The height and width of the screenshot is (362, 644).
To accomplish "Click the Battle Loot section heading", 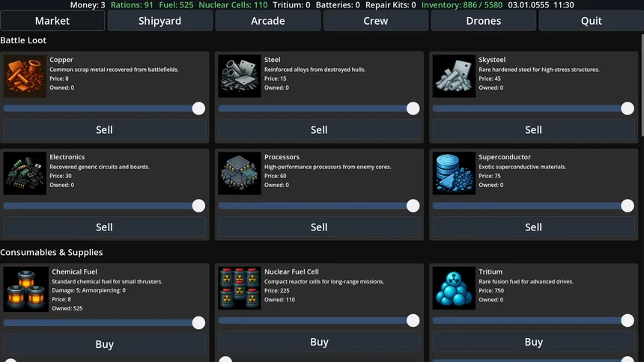I will [x=23, y=40].
